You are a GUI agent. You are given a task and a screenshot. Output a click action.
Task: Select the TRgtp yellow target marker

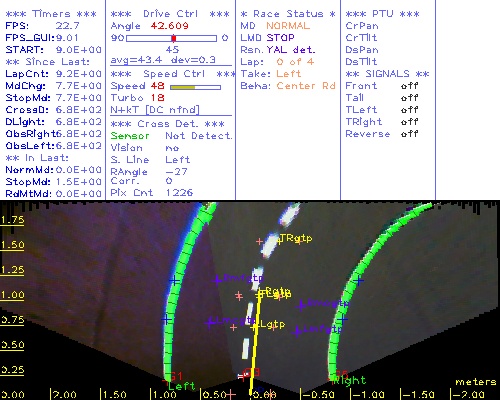296,238
